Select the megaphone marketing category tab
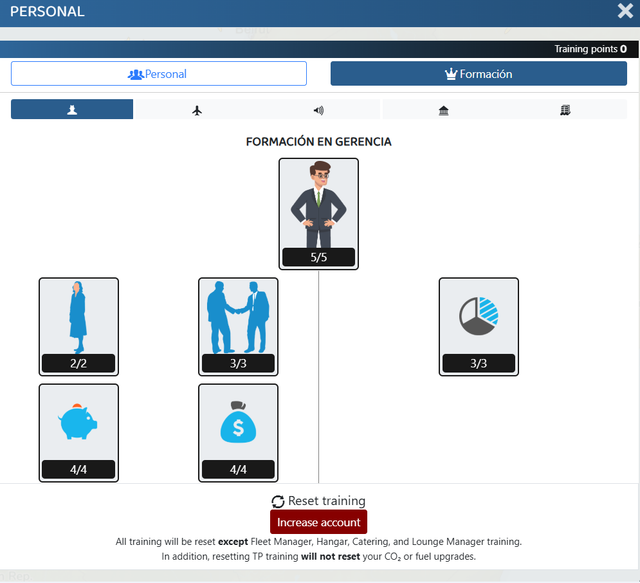Image resolution: width=640 pixels, height=583 pixels. tap(318, 110)
